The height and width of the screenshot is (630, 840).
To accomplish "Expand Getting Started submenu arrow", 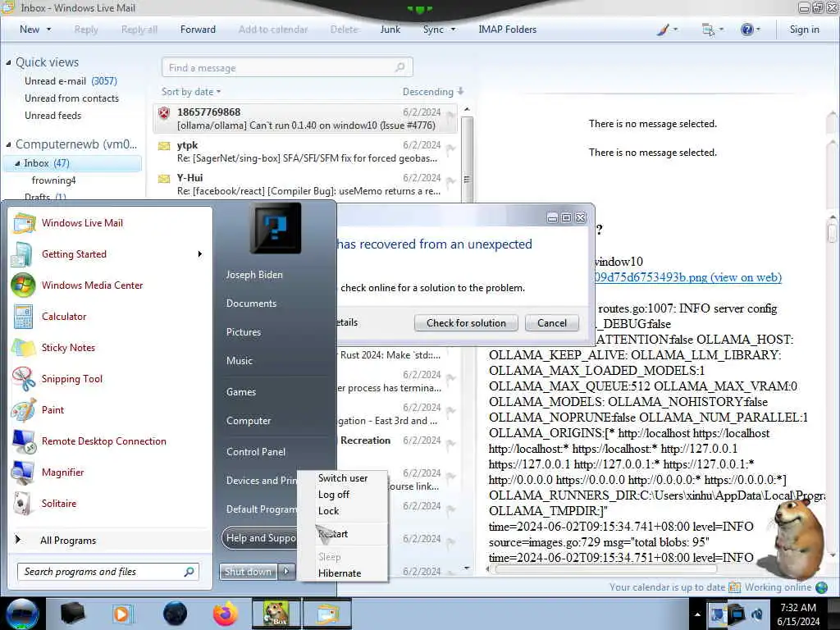I will 200,254.
